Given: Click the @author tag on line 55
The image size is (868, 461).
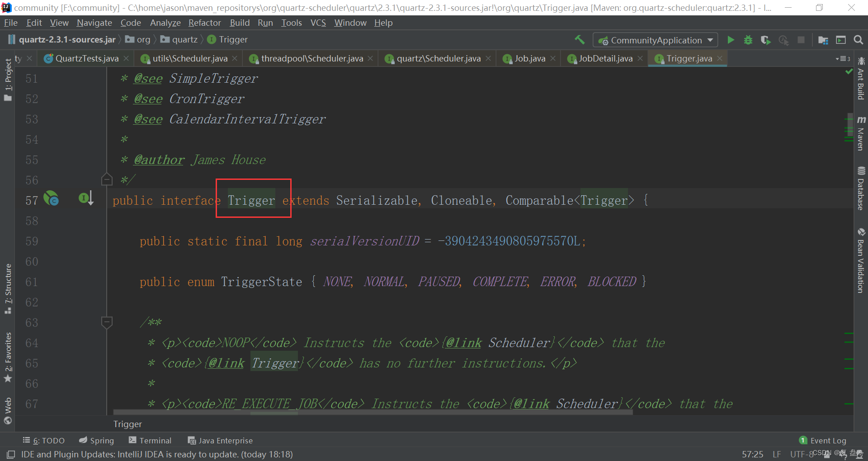Looking at the screenshot, I should click(x=159, y=160).
